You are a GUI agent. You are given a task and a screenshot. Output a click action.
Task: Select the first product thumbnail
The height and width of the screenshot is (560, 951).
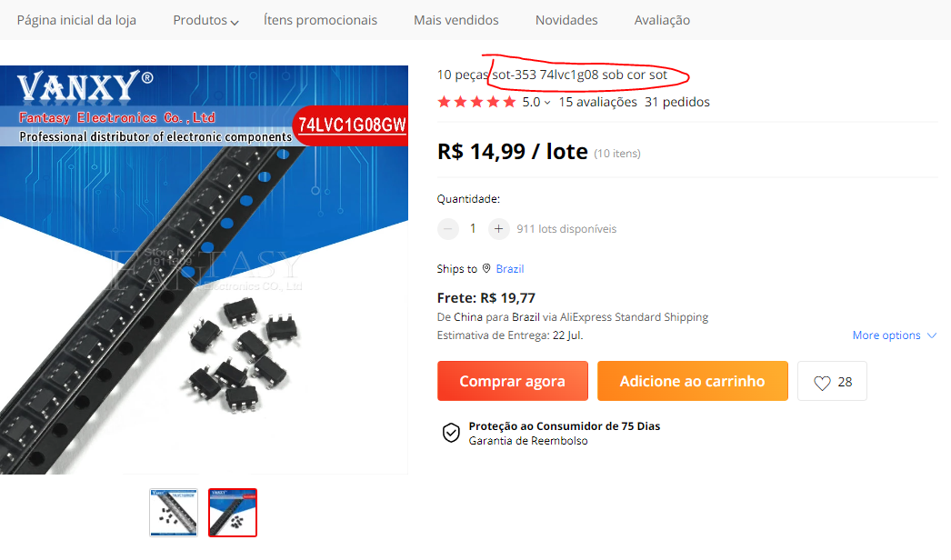point(174,513)
